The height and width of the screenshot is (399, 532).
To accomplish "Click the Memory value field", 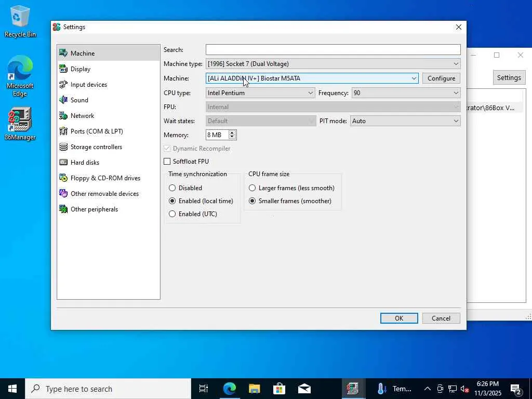I will click(217, 135).
